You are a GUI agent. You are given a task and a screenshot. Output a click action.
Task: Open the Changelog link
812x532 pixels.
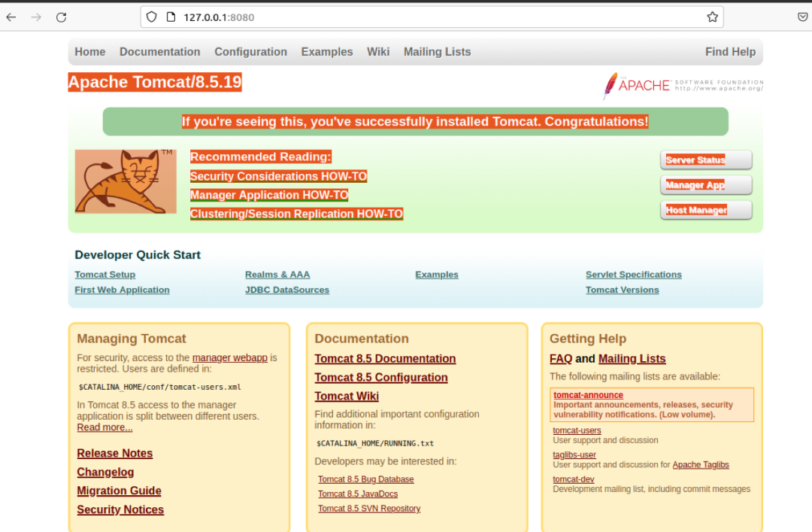point(106,472)
